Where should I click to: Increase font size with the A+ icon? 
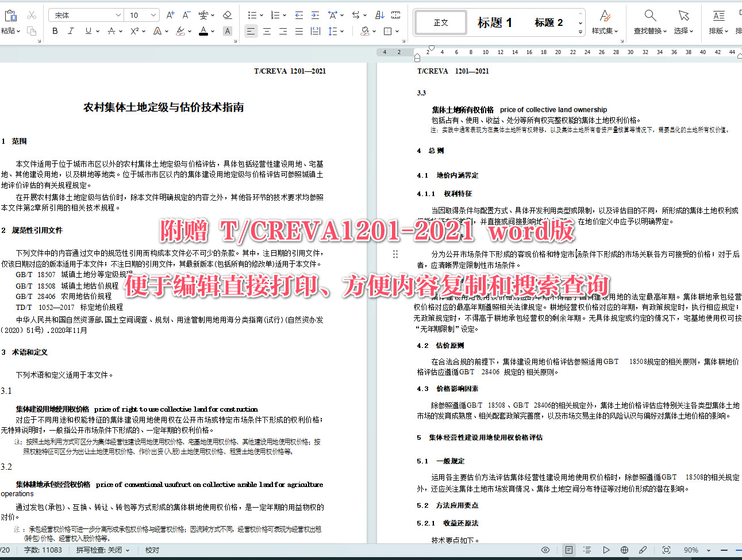click(170, 15)
